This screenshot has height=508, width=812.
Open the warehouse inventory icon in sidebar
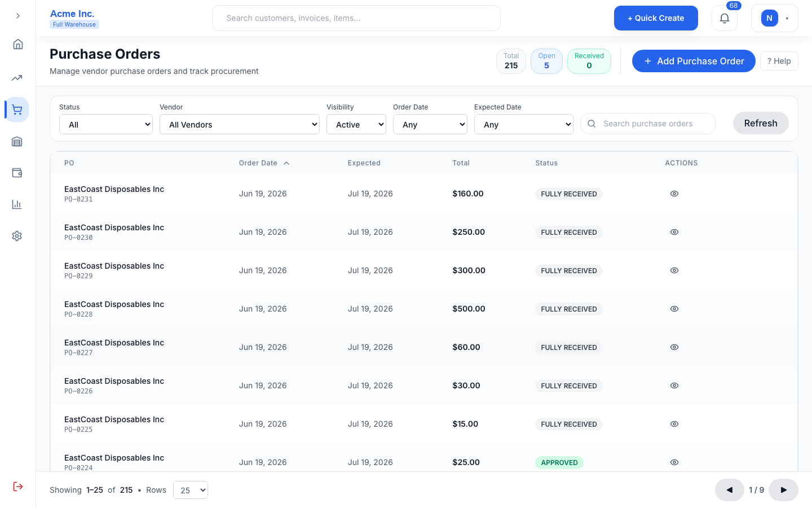(17, 141)
